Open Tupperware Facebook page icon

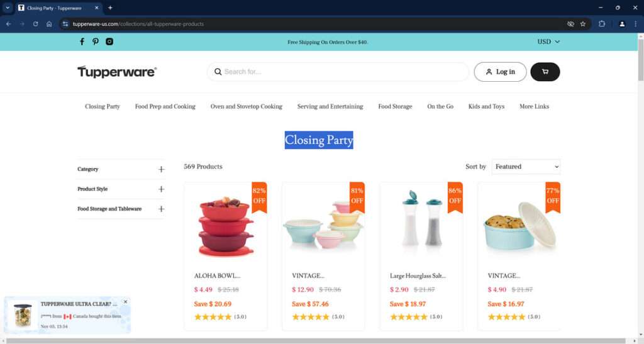(x=82, y=42)
